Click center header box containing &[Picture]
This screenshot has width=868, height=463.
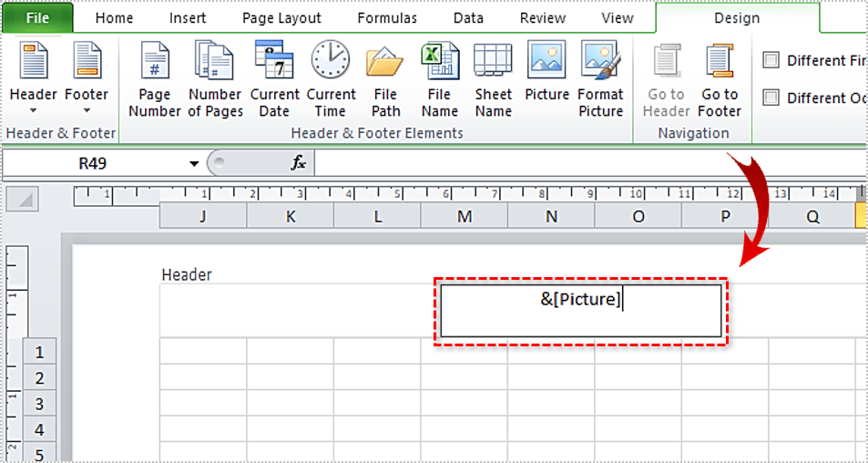pos(580,311)
